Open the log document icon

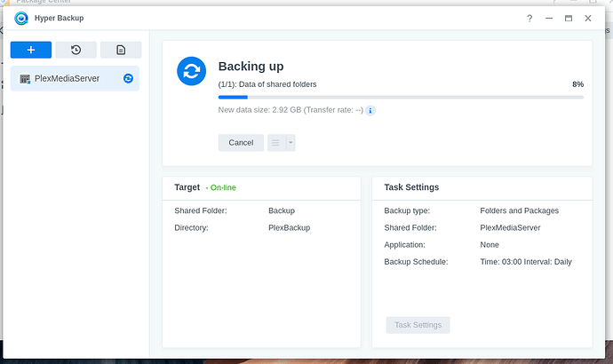tap(121, 50)
